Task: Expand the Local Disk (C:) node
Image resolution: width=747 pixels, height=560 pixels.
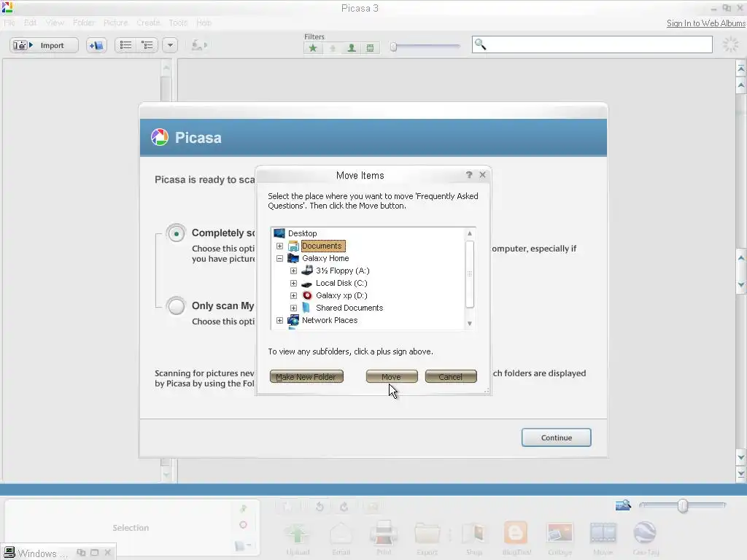Action: coord(293,284)
